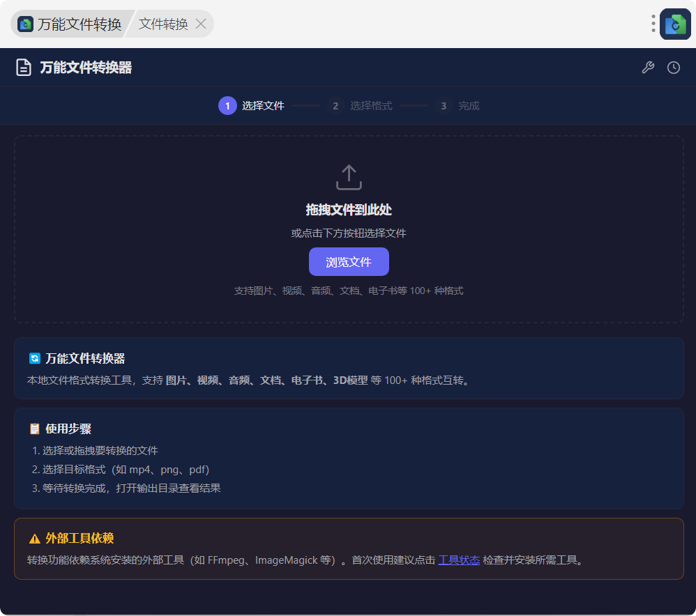The image size is (696, 616).
Task: Open the 工具状态 link
Action: coord(459,560)
